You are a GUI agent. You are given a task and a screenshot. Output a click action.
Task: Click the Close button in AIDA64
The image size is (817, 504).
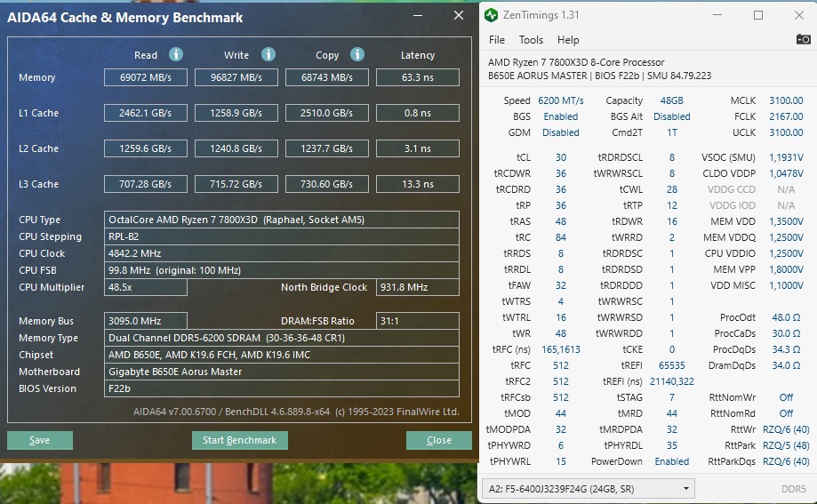pyautogui.click(x=438, y=440)
